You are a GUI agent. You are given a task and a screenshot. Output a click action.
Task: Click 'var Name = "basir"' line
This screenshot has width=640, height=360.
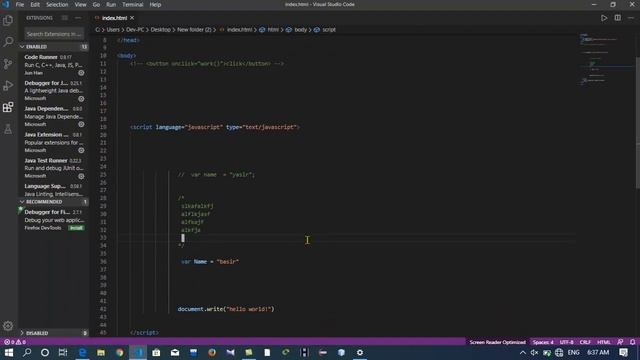(x=210, y=262)
